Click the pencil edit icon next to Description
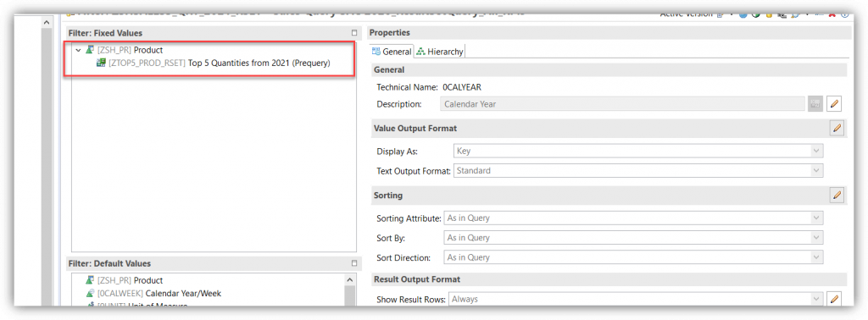 point(834,103)
